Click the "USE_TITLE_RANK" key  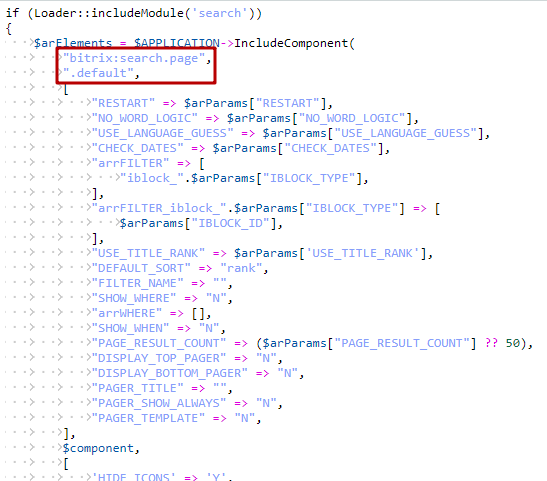point(148,253)
